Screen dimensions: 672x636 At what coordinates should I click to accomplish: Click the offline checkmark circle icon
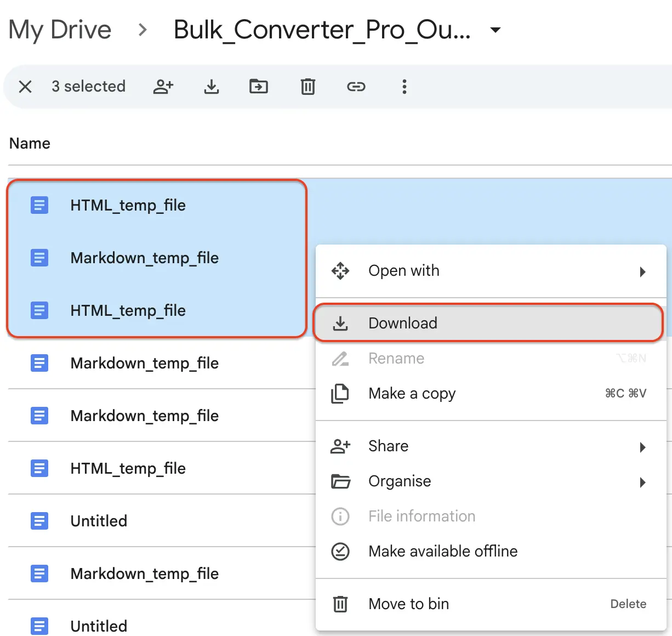click(340, 552)
